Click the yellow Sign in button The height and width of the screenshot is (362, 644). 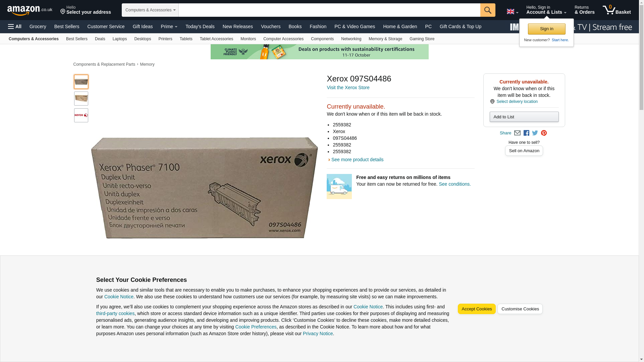pyautogui.click(x=546, y=29)
